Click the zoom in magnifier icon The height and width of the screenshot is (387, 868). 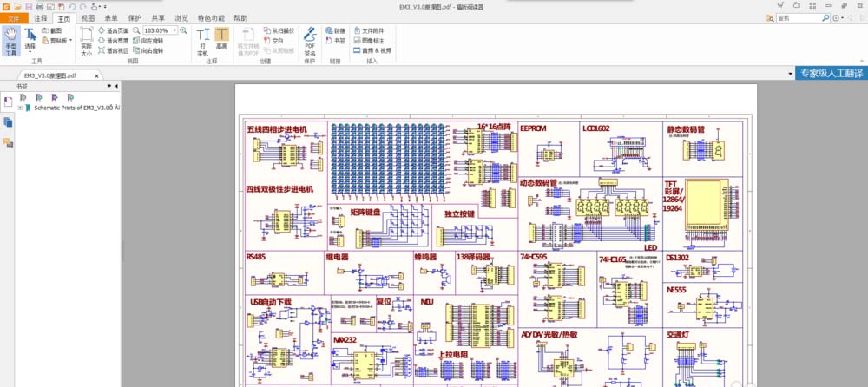point(184,30)
